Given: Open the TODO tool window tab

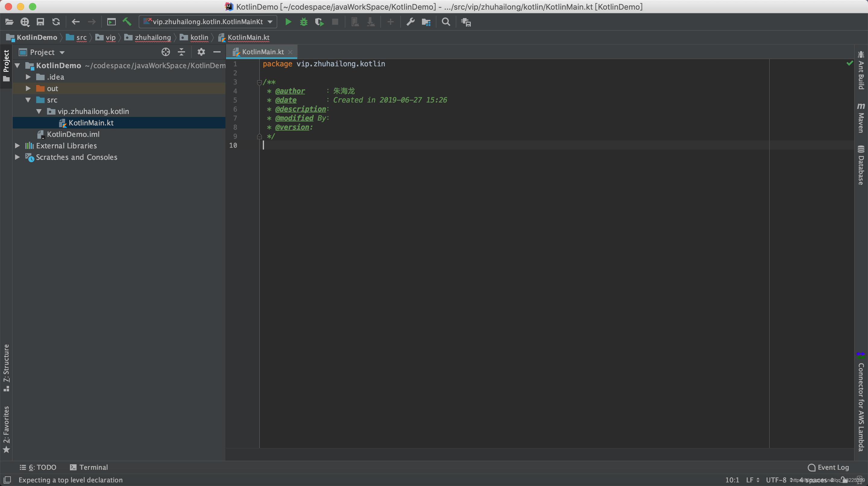Looking at the screenshot, I should tap(38, 467).
